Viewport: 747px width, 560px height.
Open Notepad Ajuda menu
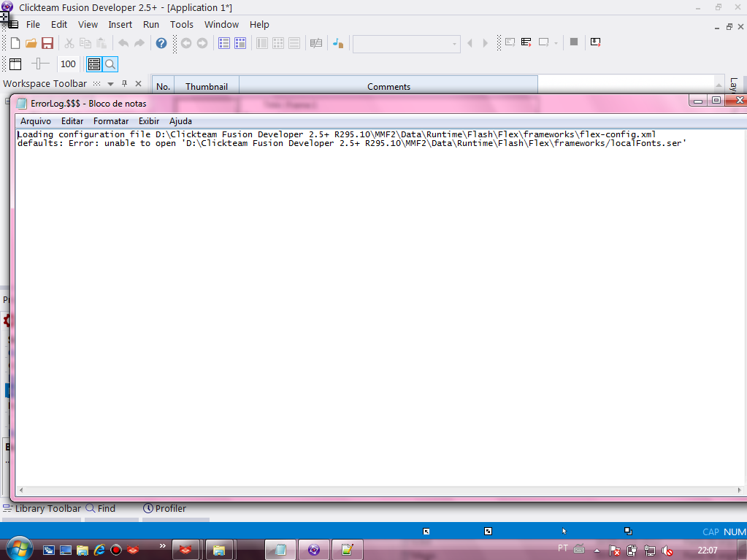[180, 121]
